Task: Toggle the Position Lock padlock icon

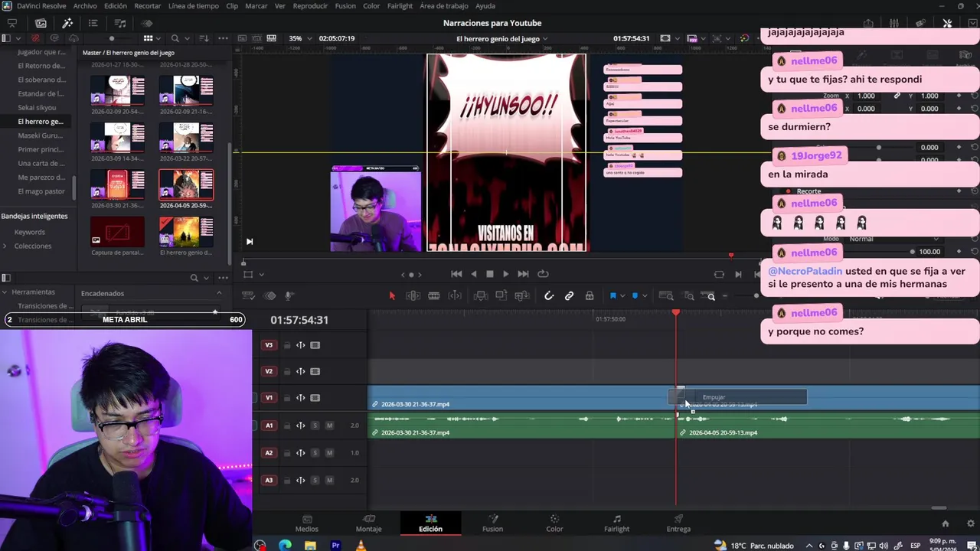Action: 589,296
